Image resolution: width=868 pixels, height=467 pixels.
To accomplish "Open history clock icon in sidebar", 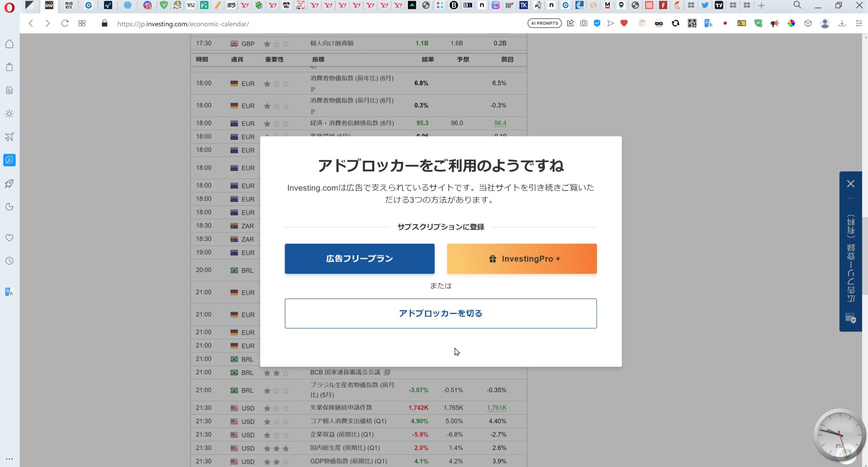I will pos(9,261).
